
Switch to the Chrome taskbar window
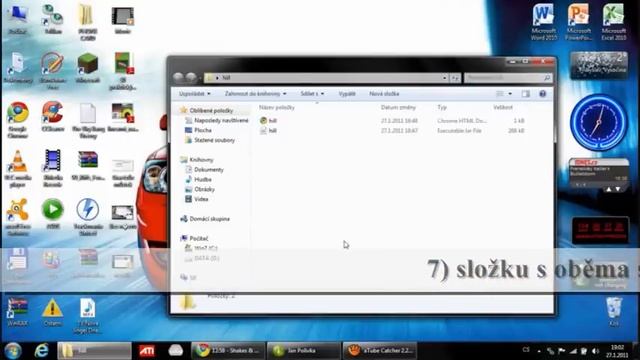pos(228,351)
